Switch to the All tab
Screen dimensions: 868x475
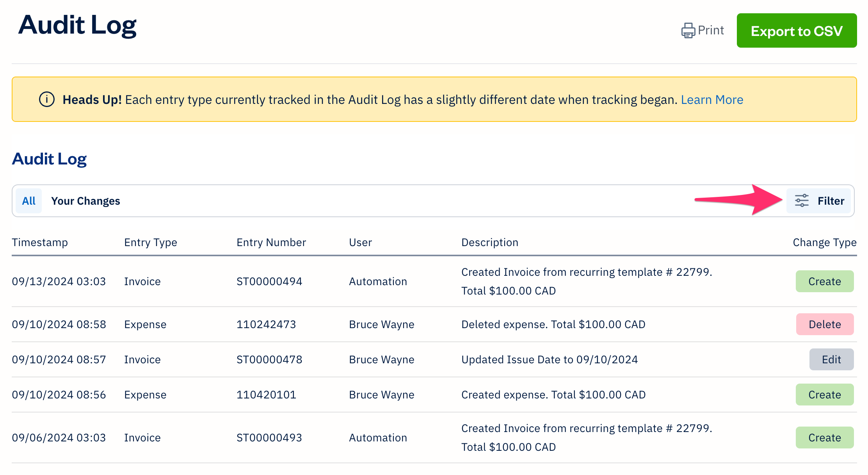click(x=28, y=200)
